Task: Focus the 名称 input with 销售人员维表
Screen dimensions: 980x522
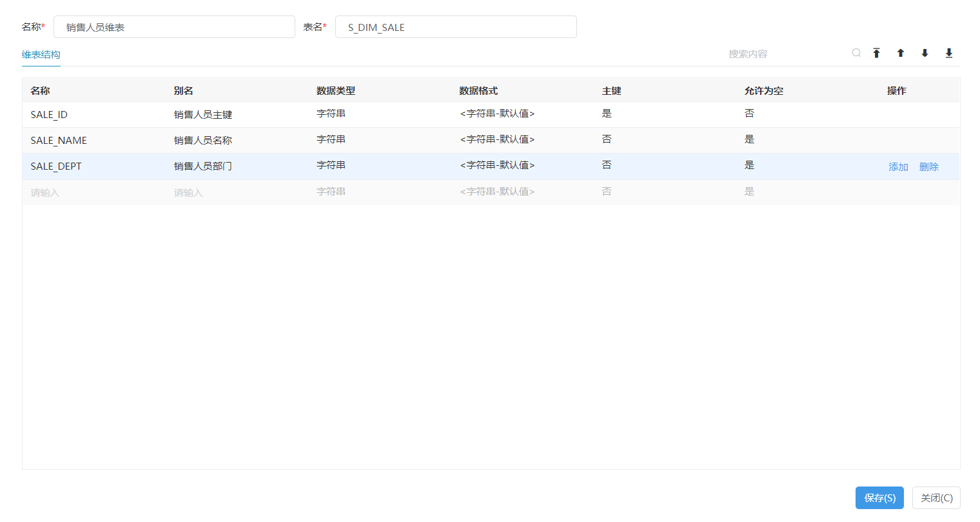Action: 174,27
